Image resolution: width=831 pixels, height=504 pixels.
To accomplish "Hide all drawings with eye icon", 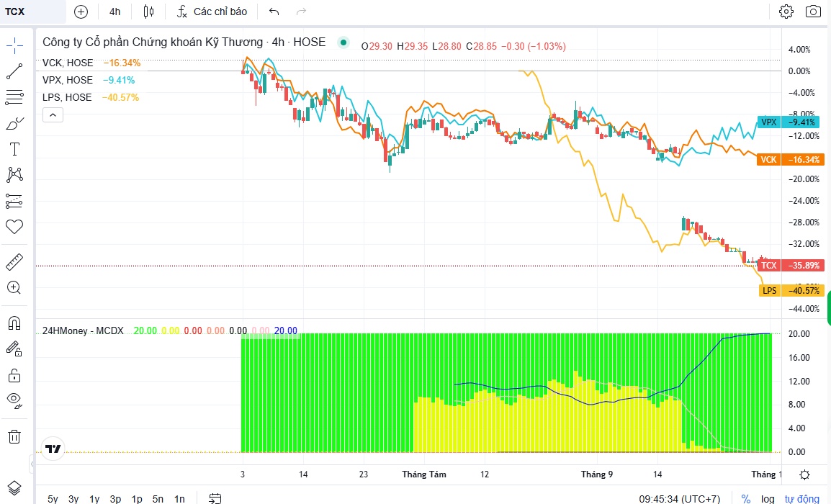I will (14, 400).
